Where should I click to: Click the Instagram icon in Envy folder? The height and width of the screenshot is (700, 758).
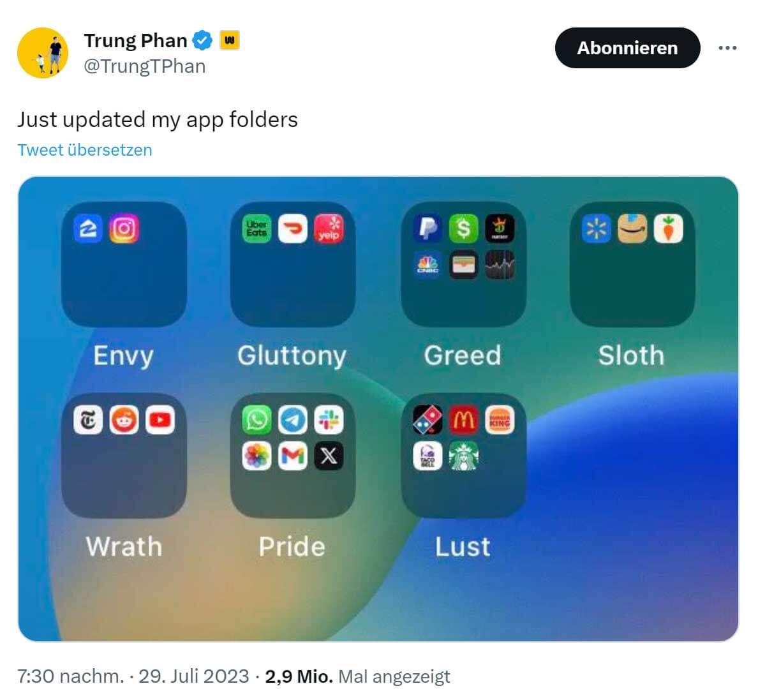(x=124, y=228)
